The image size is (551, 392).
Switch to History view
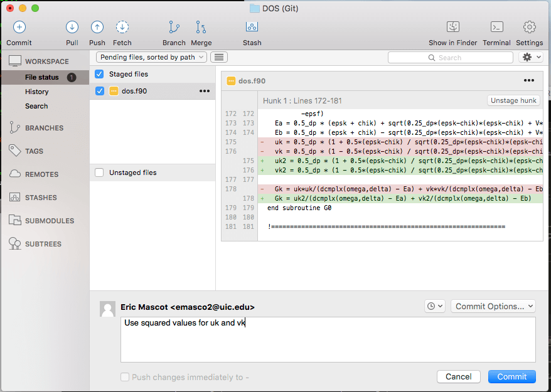(x=36, y=92)
